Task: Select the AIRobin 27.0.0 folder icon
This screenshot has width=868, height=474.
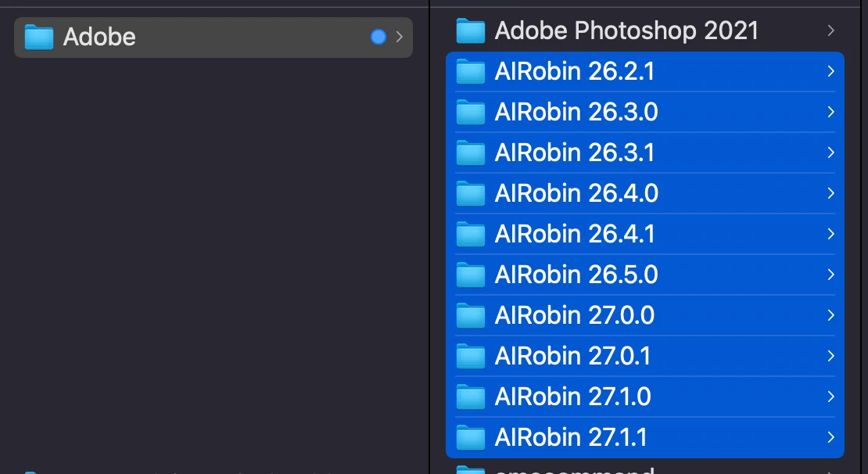Action: pos(471,316)
